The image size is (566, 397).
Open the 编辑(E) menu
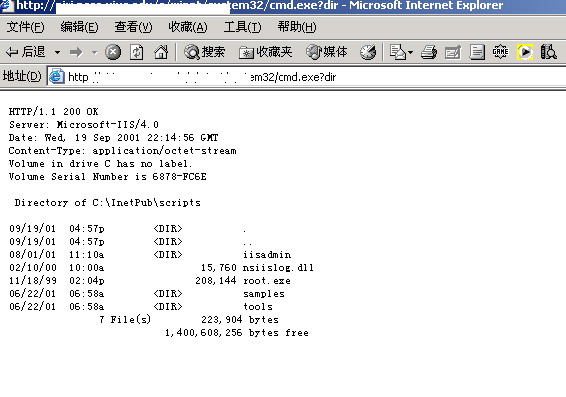tap(79, 27)
